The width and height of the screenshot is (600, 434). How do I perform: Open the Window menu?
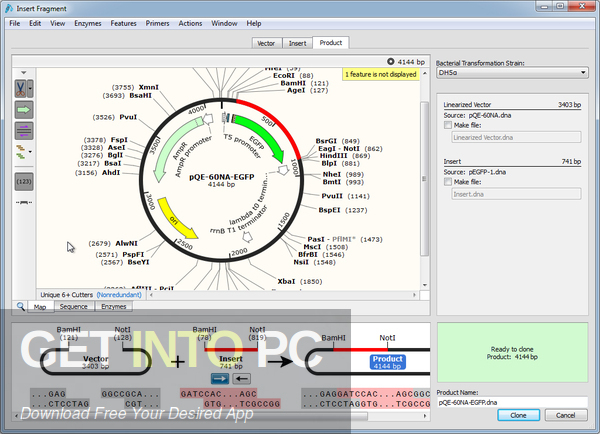click(224, 23)
